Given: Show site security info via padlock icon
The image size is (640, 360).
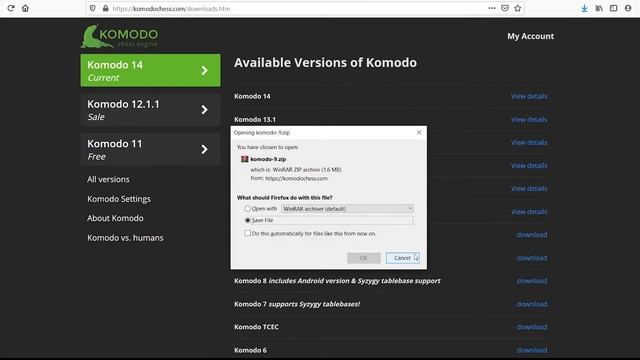Looking at the screenshot, I should pos(105,8).
